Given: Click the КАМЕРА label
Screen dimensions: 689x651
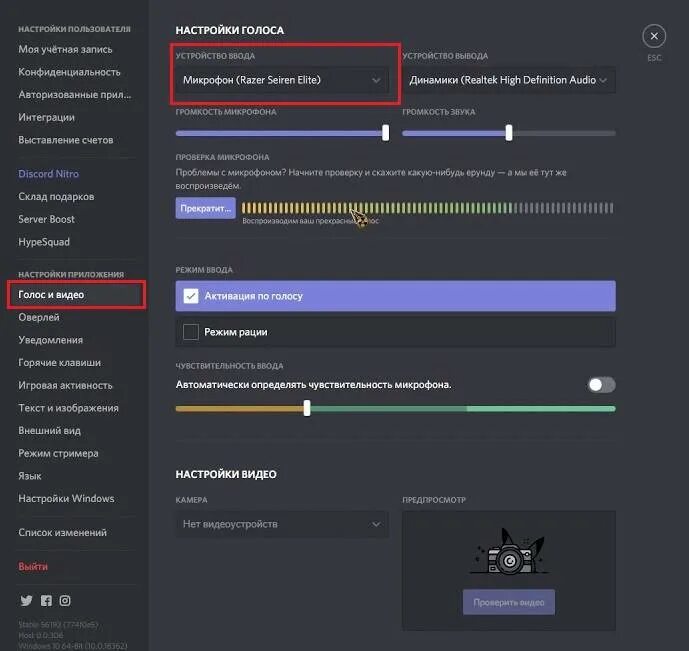Looking at the screenshot, I should [x=191, y=500].
